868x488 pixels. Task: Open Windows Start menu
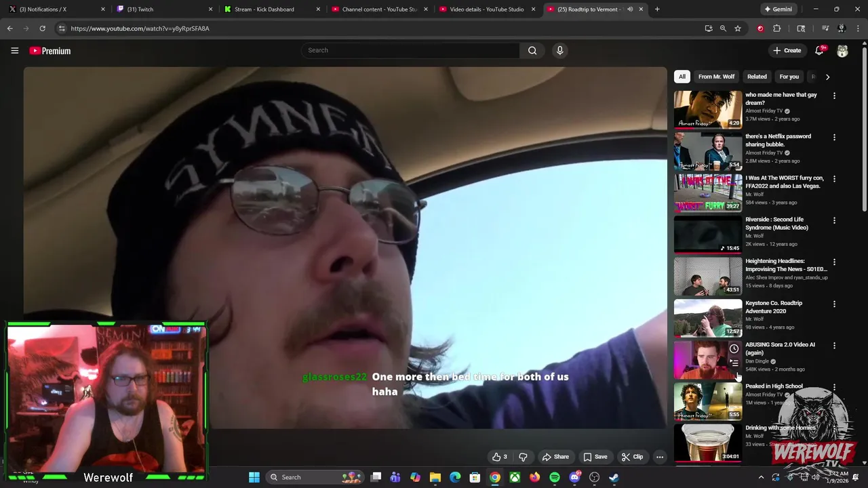[254, 477]
